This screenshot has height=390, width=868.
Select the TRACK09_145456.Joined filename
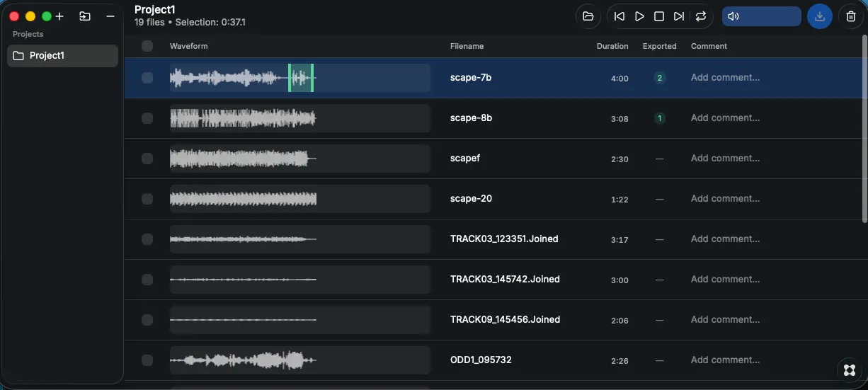(x=505, y=320)
